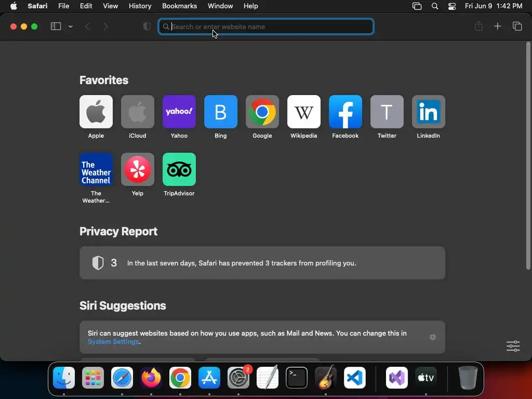
Task: Open App Store from the Dock
Action: click(x=209, y=378)
